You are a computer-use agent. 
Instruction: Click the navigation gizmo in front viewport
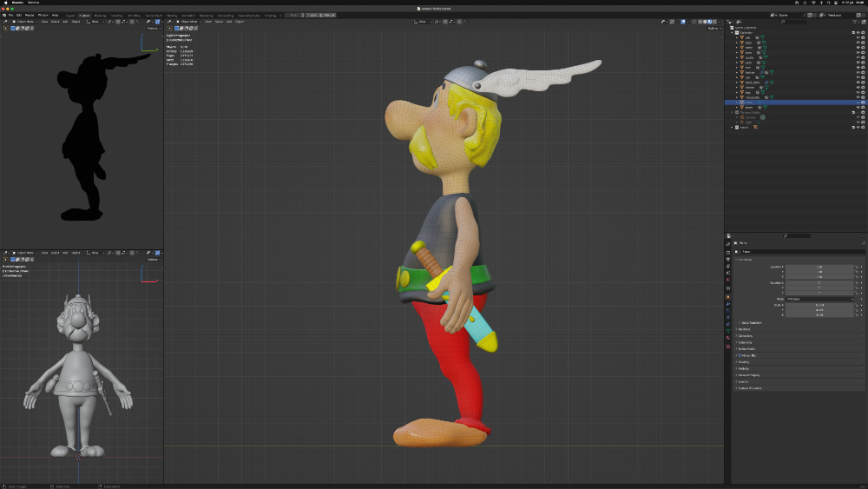coord(148,274)
